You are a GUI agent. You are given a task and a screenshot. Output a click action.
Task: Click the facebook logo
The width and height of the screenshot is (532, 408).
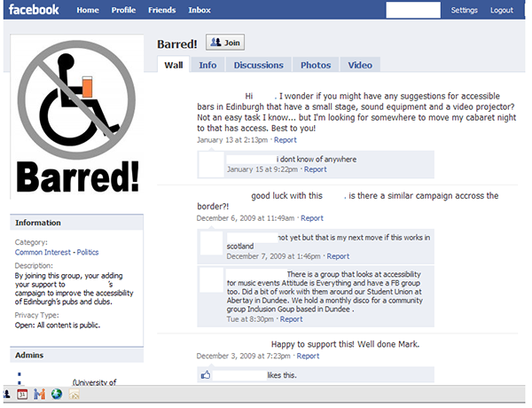tap(34, 10)
